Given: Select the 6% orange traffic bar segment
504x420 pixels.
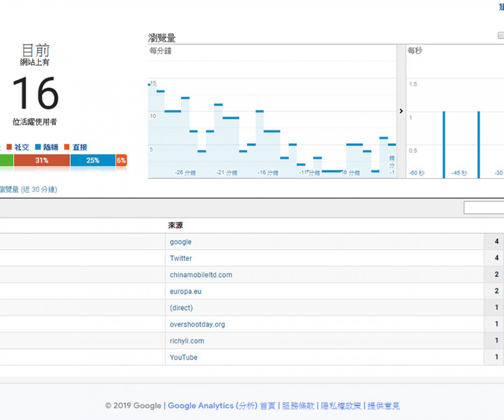Looking at the screenshot, I should pyautogui.click(x=121, y=160).
